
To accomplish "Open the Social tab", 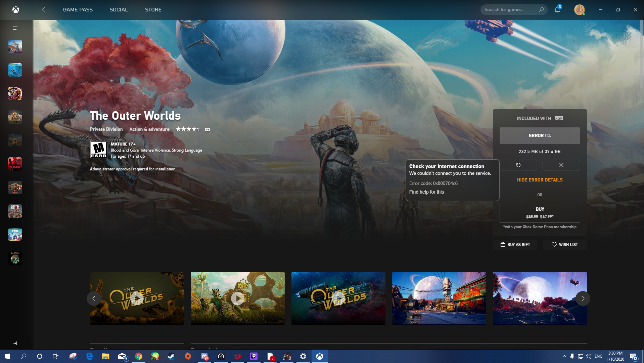I will click(x=119, y=10).
